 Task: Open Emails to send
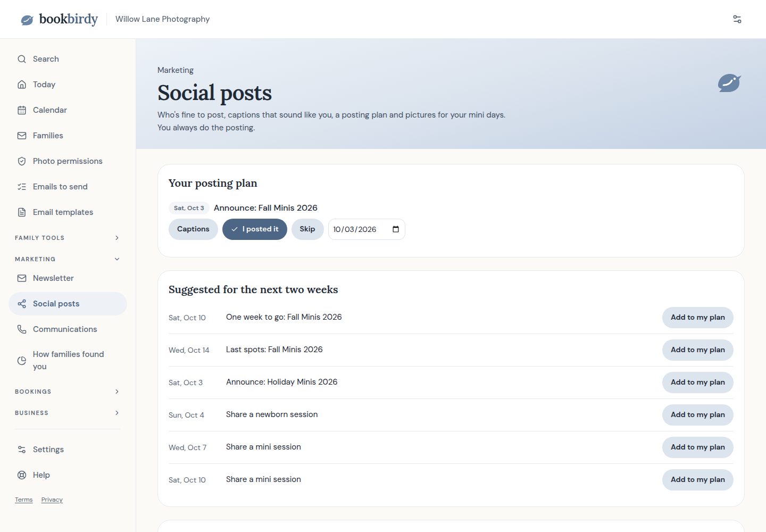pos(68,187)
